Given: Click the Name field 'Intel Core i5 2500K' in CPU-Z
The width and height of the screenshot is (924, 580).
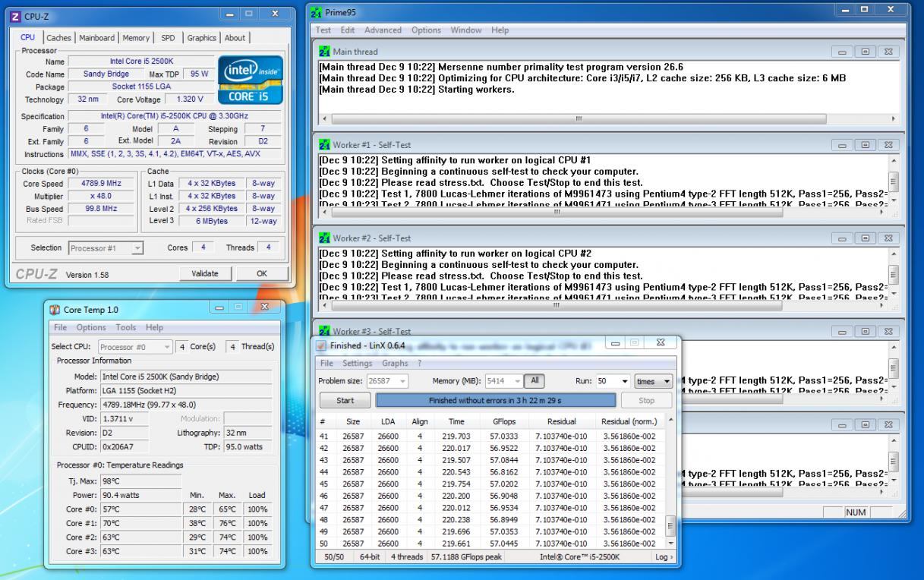Looking at the screenshot, I should 141,61.
